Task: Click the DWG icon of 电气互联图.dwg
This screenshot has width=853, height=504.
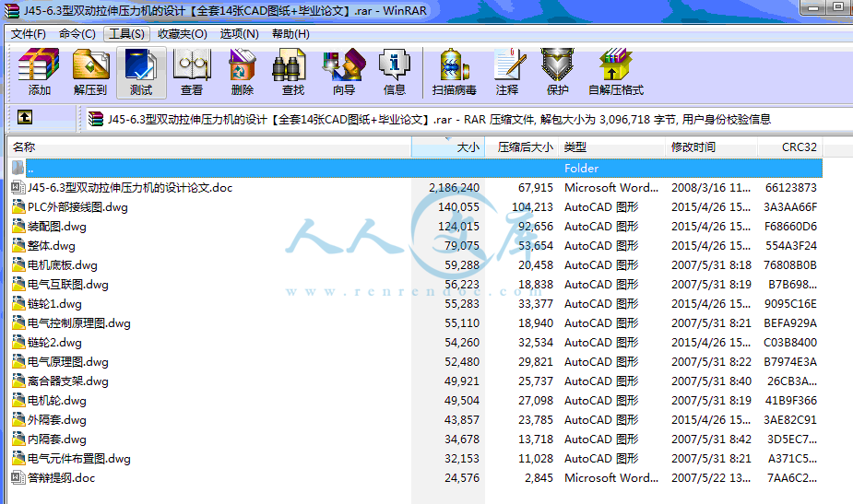Action: point(18,285)
